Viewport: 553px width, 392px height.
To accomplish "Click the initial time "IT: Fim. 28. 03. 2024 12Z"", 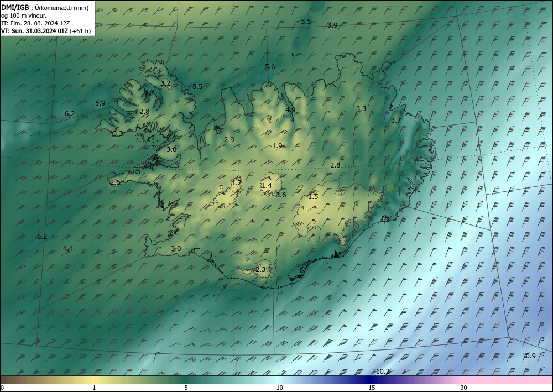I will pyautogui.click(x=35, y=23).
